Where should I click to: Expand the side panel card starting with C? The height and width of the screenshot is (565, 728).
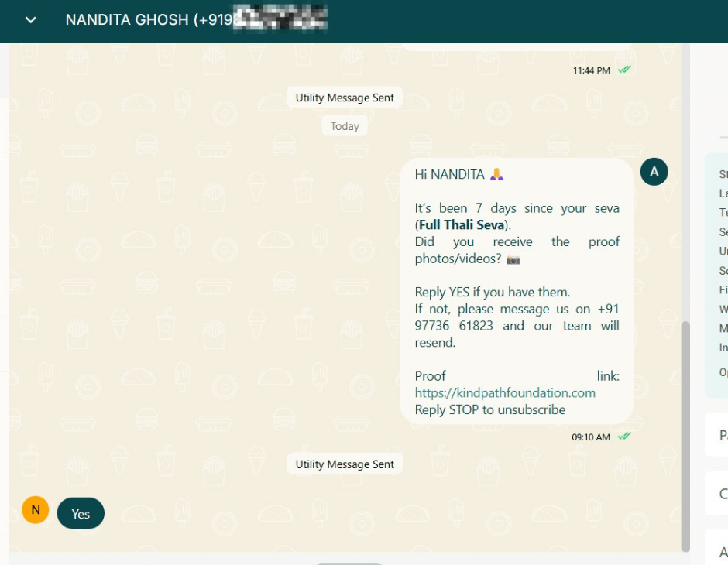point(718,494)
